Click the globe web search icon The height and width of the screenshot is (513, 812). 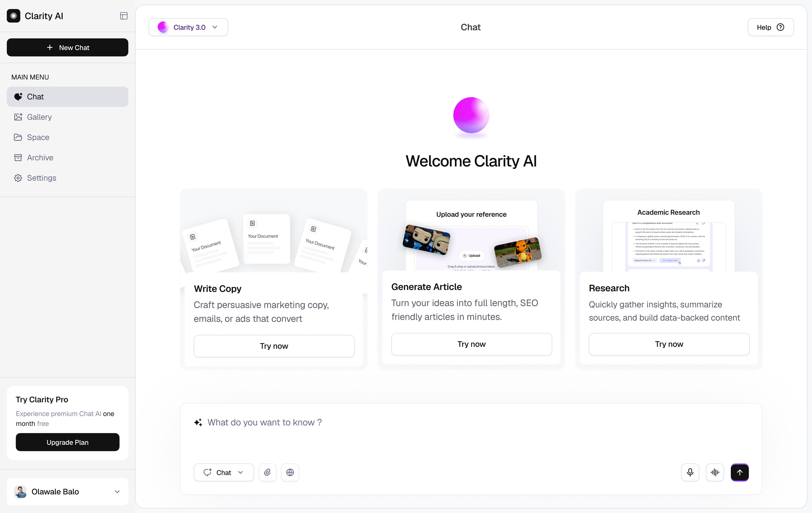(290, 472)
